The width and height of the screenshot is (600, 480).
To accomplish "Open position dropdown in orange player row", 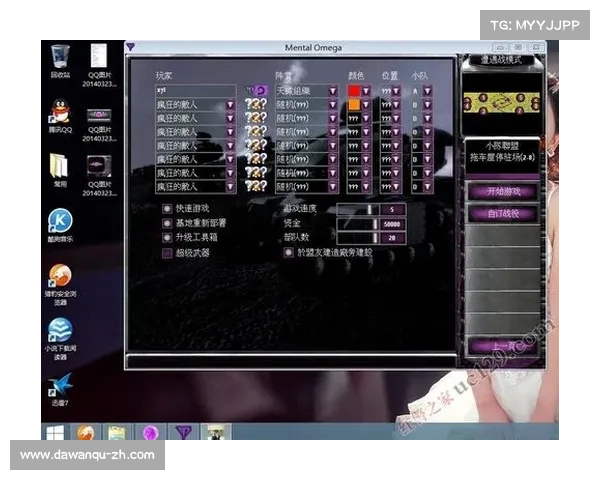I will (396, 104).
